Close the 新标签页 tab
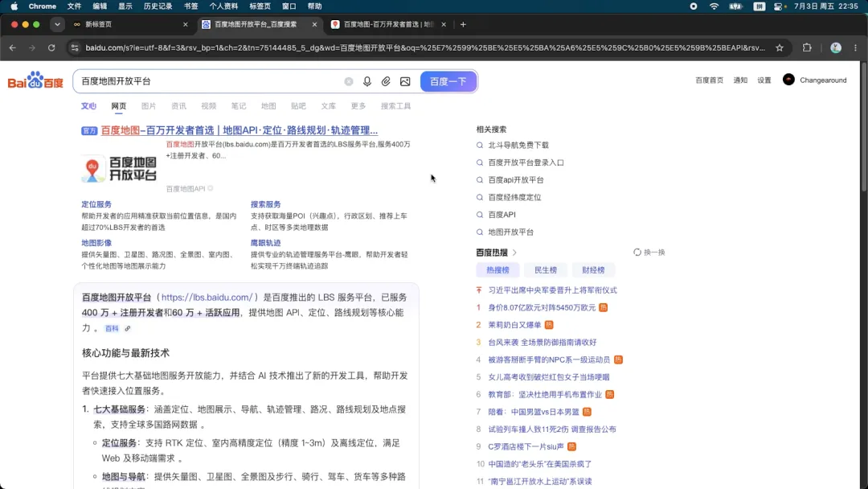Image resolution: width=868 pixels, height=489 pixels. (x=186, y=24)
